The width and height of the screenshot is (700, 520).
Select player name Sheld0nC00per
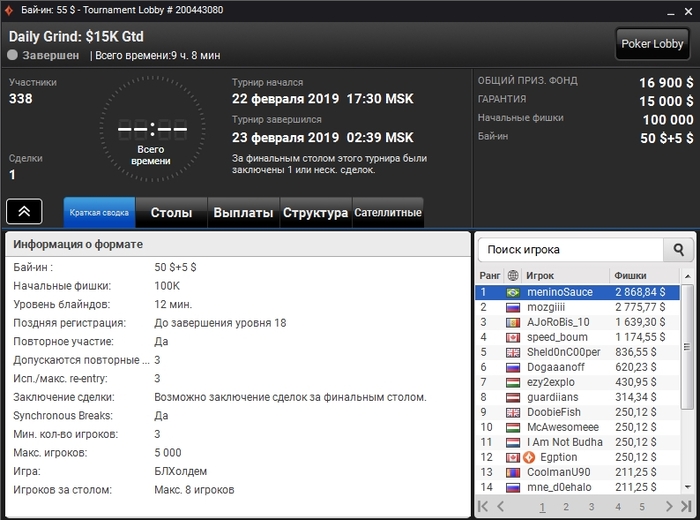pos(563,353)
